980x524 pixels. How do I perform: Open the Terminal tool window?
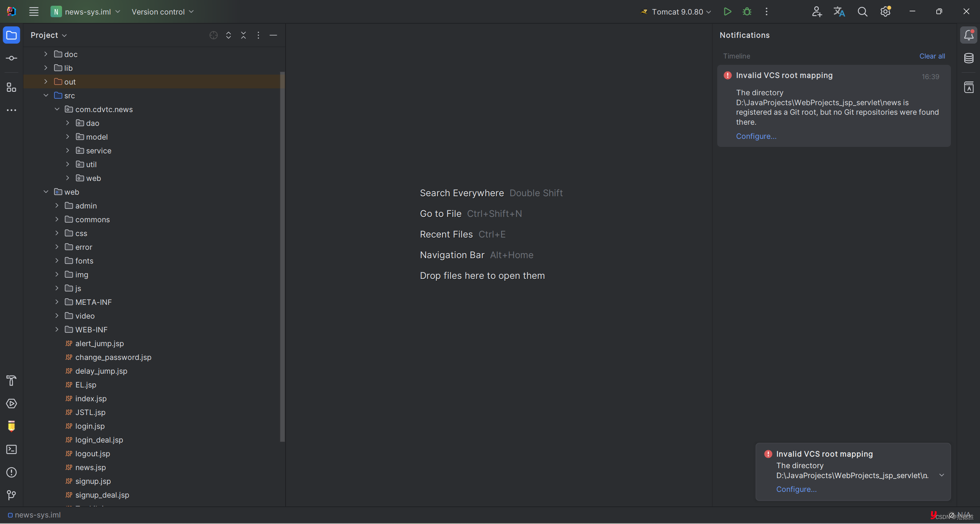click(11, 449)
